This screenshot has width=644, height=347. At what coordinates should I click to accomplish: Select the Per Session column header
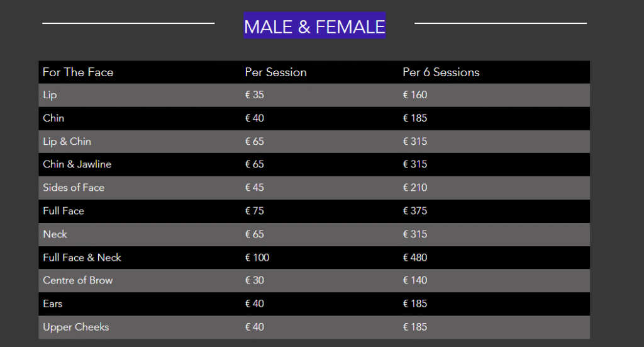275,72
